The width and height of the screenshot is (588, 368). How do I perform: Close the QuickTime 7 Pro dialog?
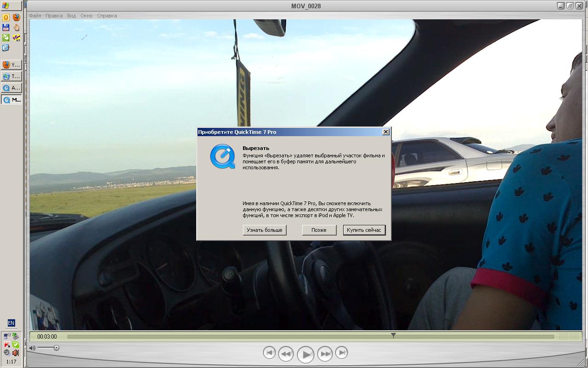click(x=386, y=132)
